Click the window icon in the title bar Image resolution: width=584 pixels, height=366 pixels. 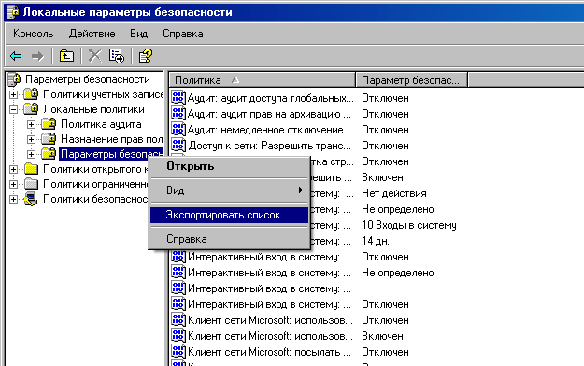[x=13, y=12]
